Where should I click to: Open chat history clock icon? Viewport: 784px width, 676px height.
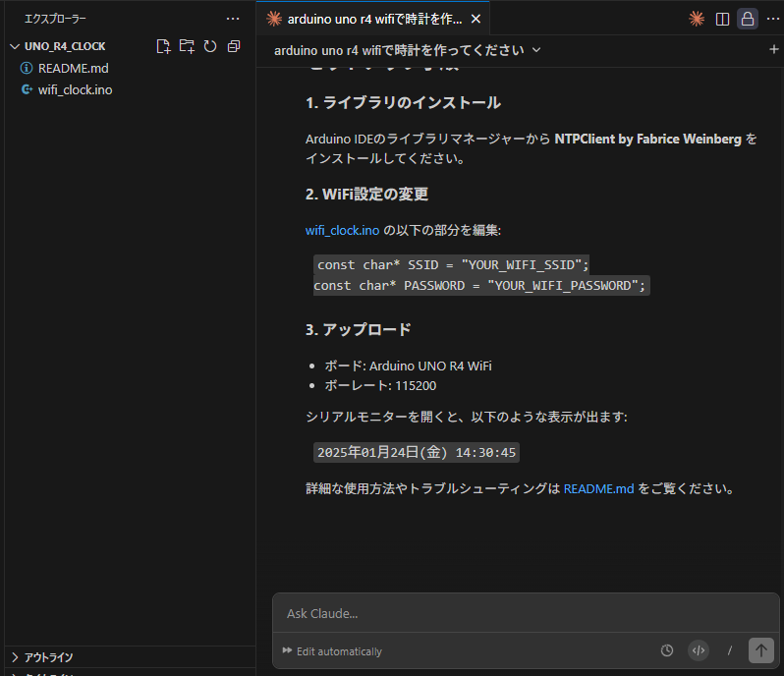click(x=666, y=650)
